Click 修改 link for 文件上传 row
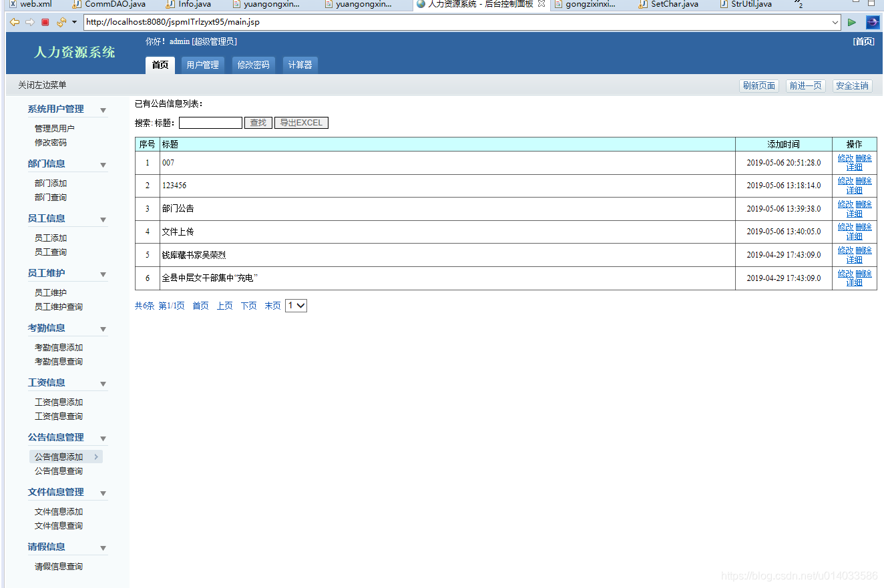 tap(845, 228)
